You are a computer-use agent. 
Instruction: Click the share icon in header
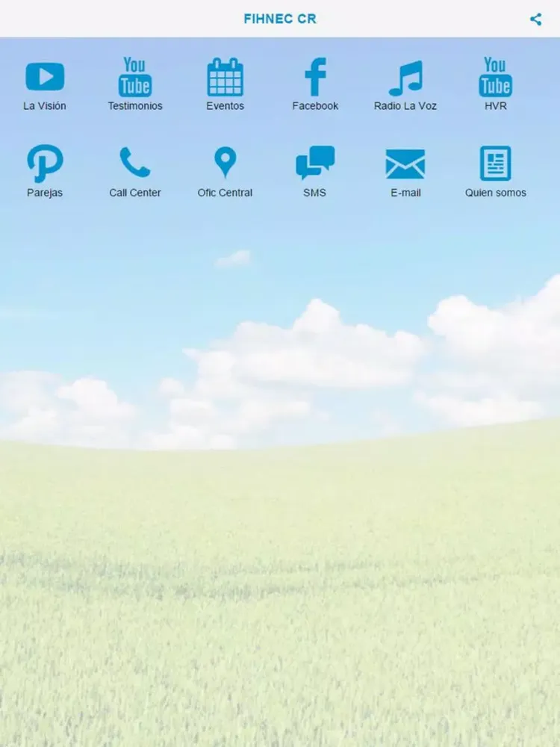coord(535,19)
